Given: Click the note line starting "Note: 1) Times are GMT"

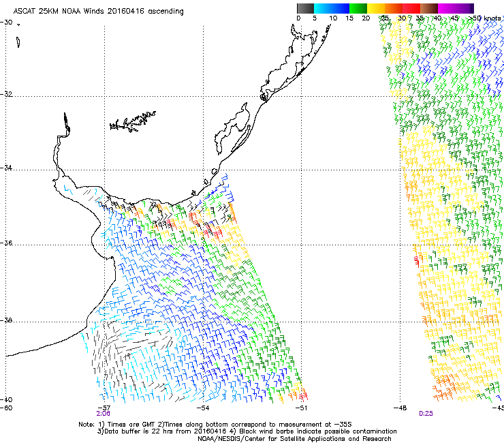Looking at the screenshot, I should [215, 425].
